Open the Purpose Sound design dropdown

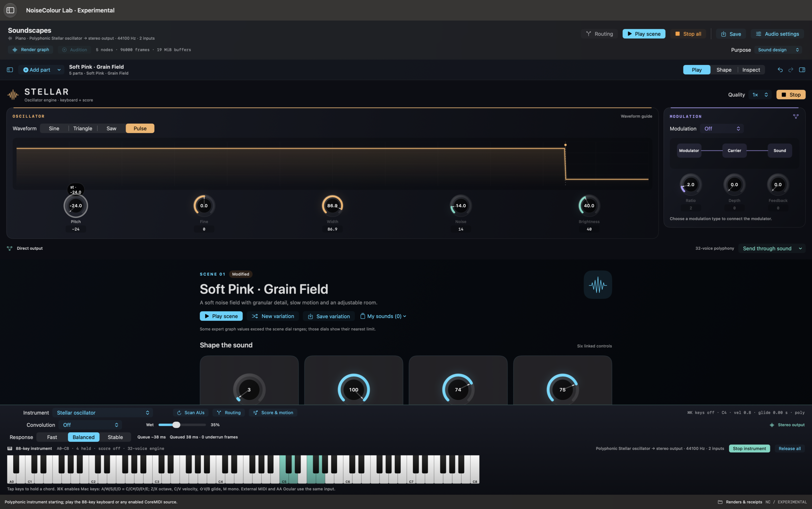pyautogui.click(x=778, y=50)
